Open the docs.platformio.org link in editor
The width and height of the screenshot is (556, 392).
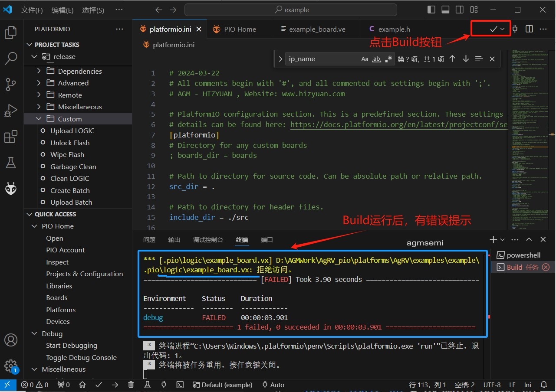click(x=398, y=124)
